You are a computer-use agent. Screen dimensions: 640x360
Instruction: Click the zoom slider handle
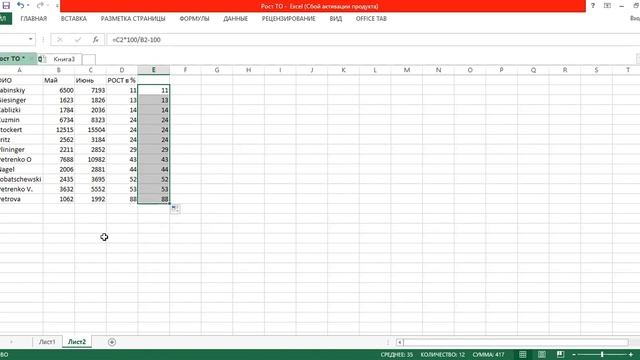(602, 355)
